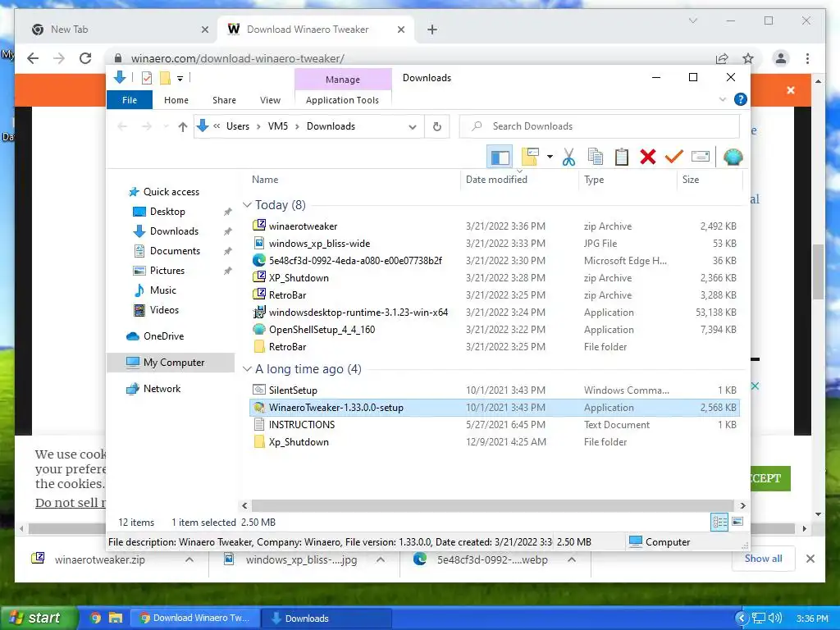Select OneDrive in navigation pane

(x=163, y=336)
